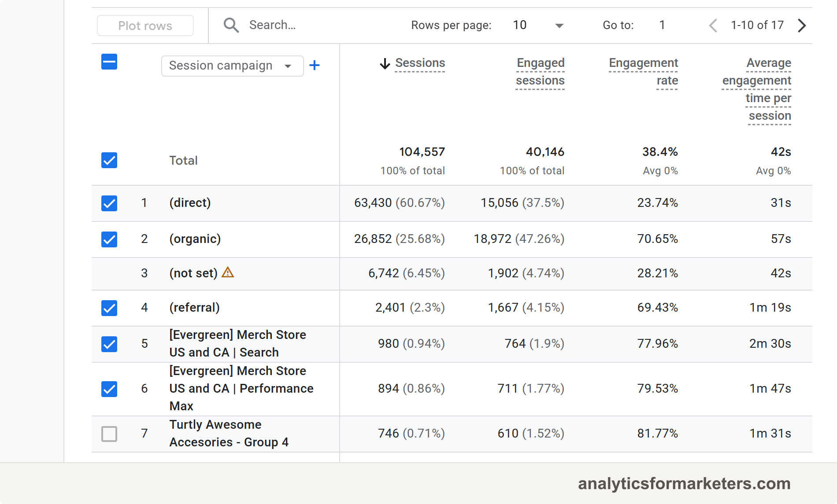Click the sort arrow beside Sessions

click(x=385, y=64)
